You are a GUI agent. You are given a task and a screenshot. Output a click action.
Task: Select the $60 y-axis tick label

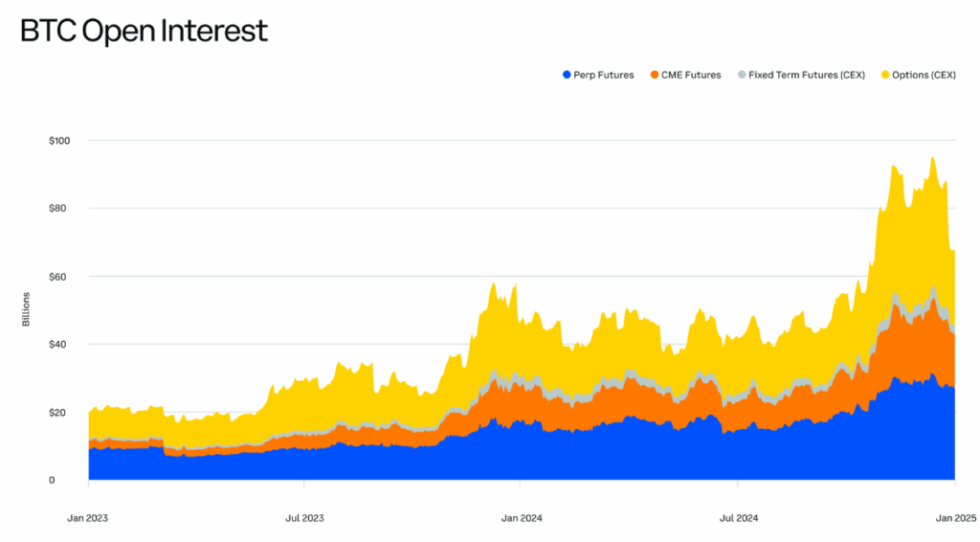click(x=60, y=277)
